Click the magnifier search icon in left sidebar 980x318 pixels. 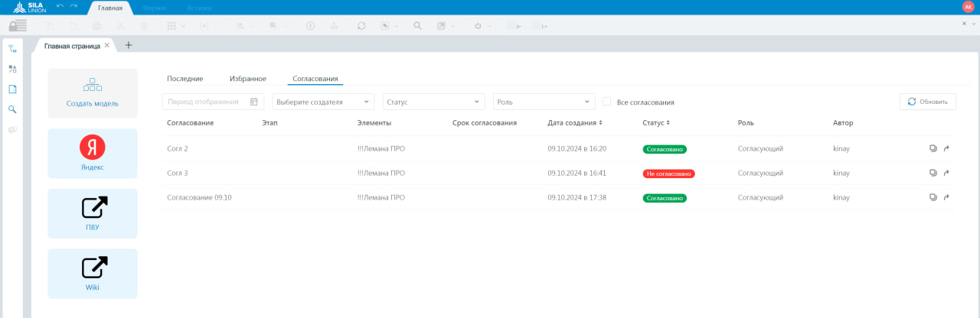click(x=12, y=109)
